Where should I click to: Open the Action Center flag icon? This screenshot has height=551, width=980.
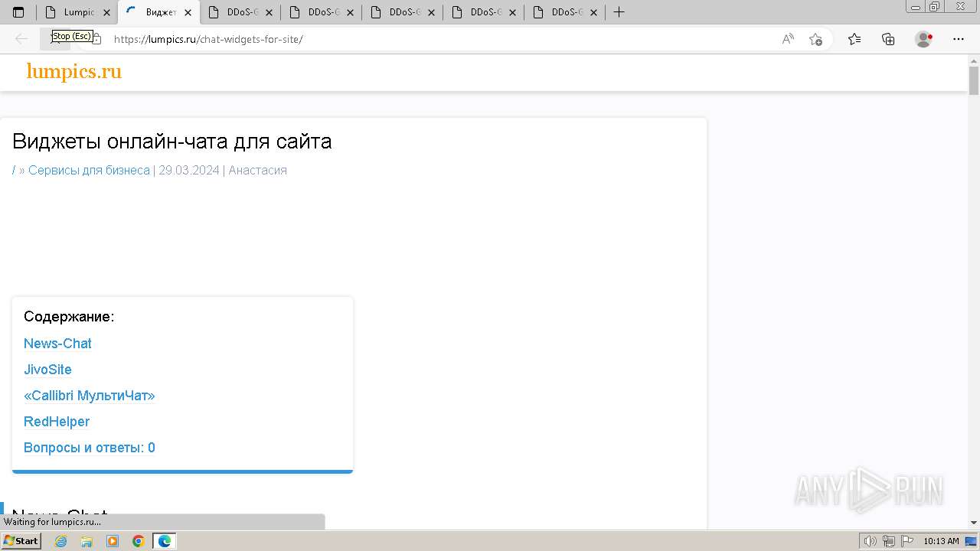(x=906, y=541)
